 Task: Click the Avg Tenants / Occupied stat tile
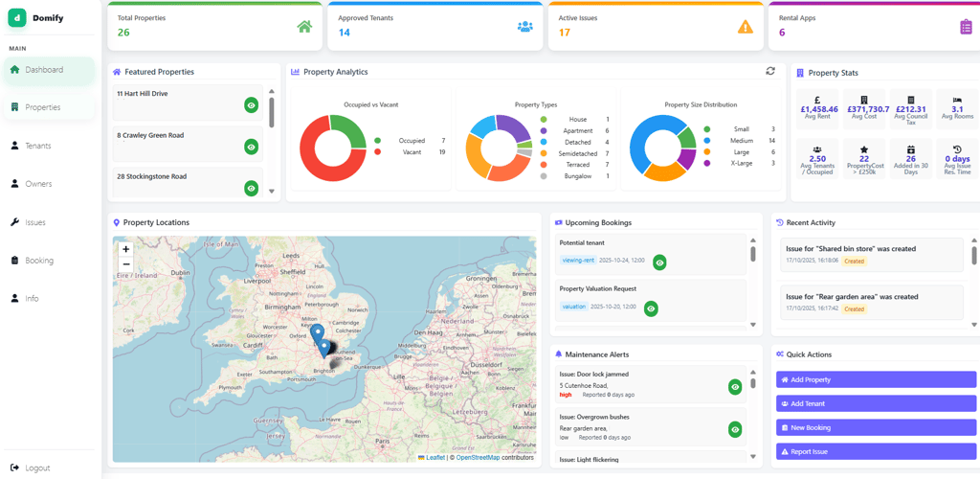[819, 159]
